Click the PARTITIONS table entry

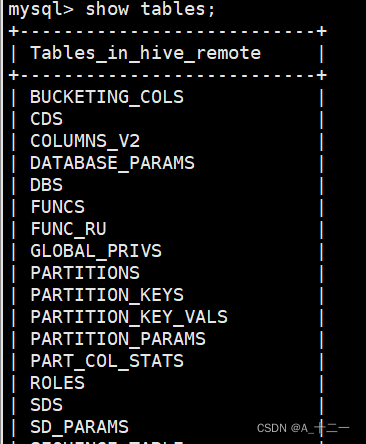[85, 273]
